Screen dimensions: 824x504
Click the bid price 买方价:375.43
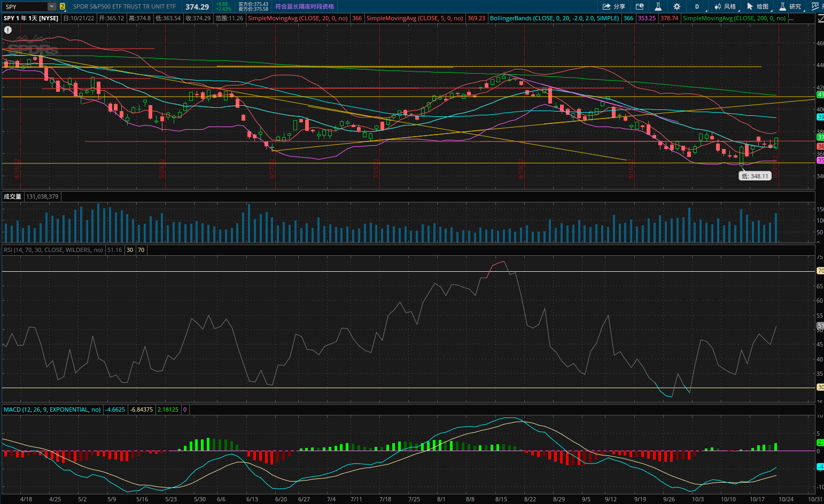pos(253,4)
